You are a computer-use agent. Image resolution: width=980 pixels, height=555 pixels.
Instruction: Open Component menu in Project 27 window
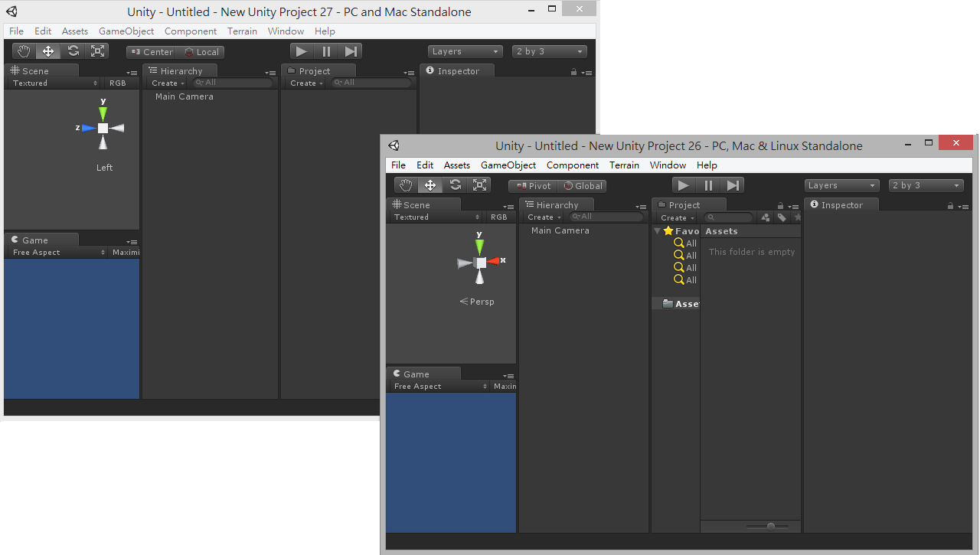[191, 31]
